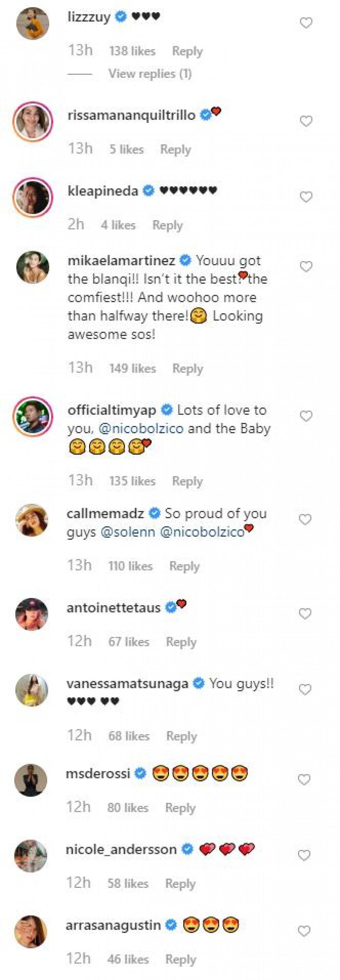Heart the mikaelamartinez blanqi comment
This screenshot has width=340, height=980.
point(306,267)
